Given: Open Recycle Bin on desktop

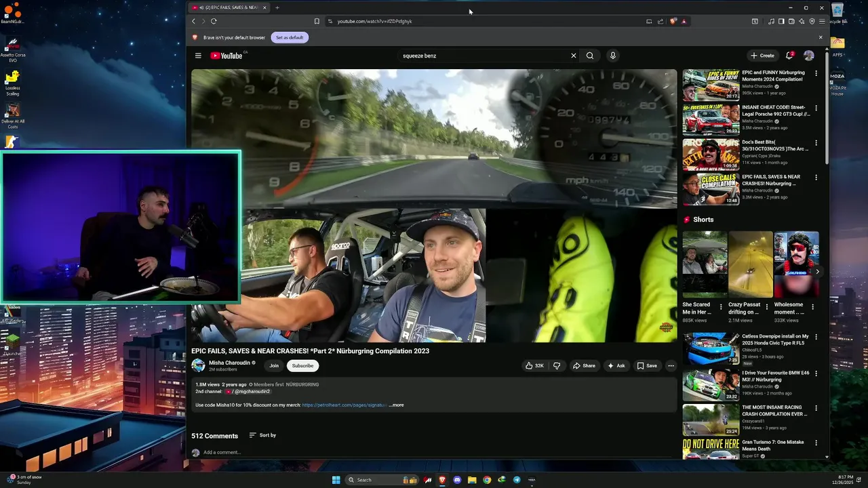Looking at the screenshot, I should point(837,13).
